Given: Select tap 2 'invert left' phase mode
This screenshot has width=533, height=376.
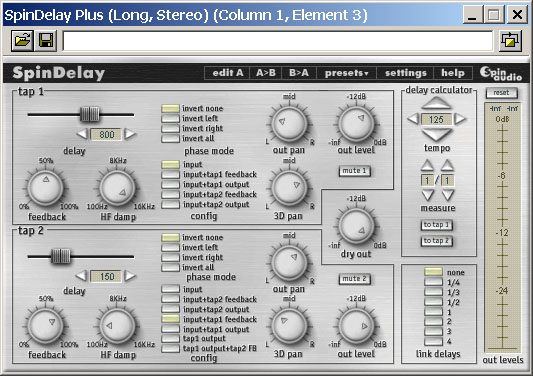Looking at the screenshot, I should [170, 247].
